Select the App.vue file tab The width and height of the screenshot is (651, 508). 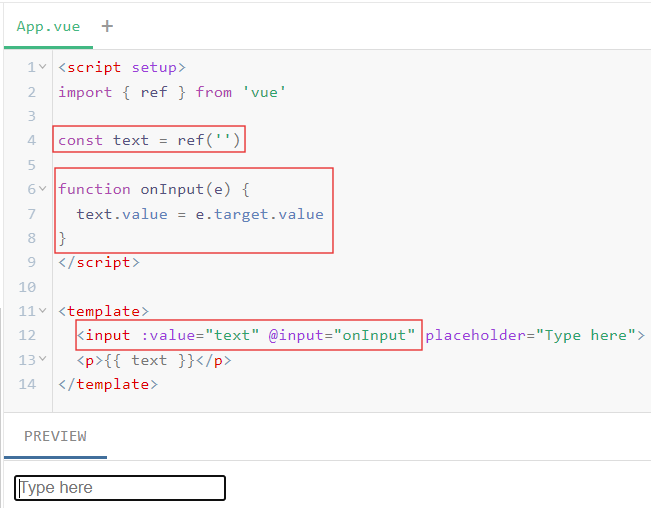pos(48,27)
